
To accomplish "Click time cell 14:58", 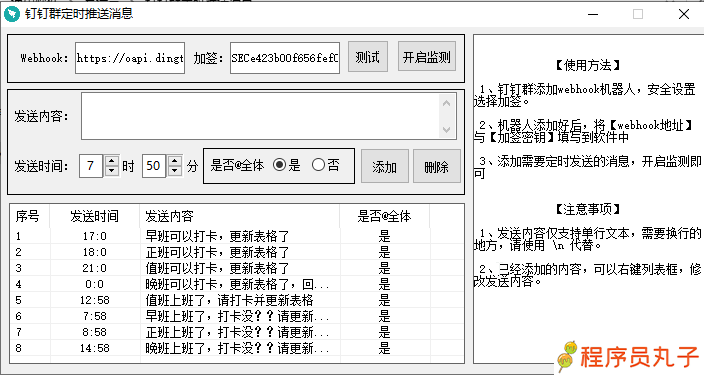I will [95, 348].
